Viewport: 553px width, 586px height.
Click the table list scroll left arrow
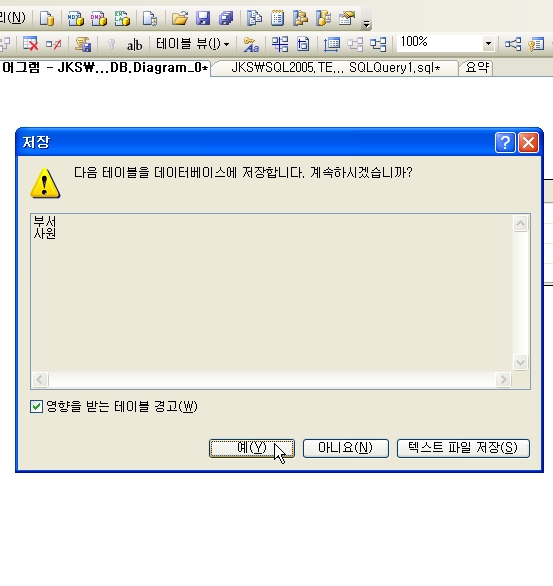pyautogui.click(x=40, y=379)
